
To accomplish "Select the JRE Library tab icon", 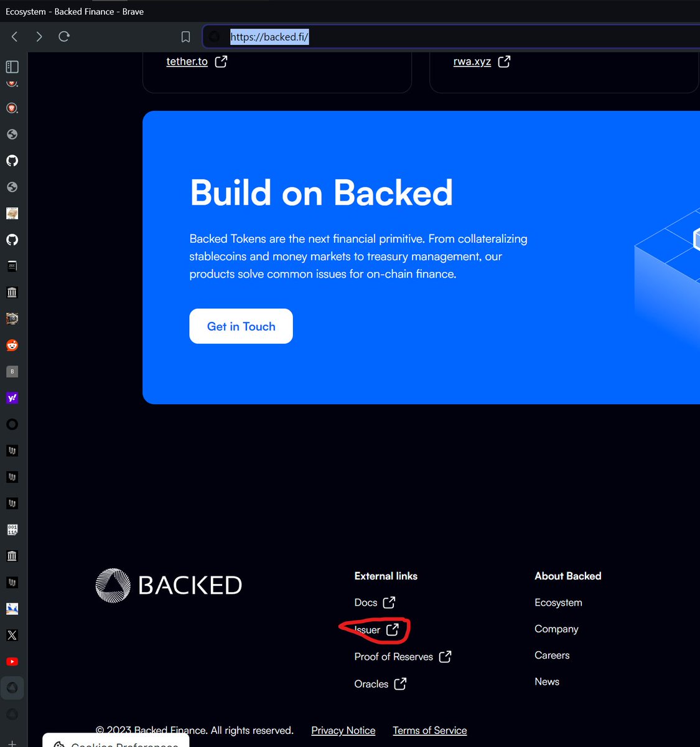I will pos(12,266).
